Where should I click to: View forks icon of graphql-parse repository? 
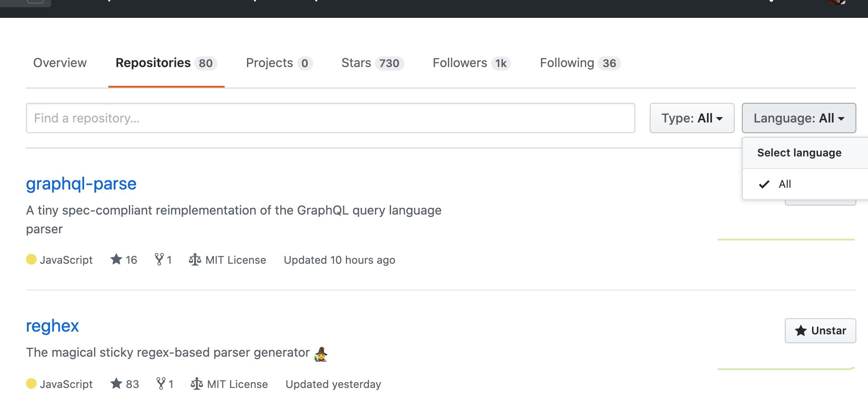pos(159,259)
